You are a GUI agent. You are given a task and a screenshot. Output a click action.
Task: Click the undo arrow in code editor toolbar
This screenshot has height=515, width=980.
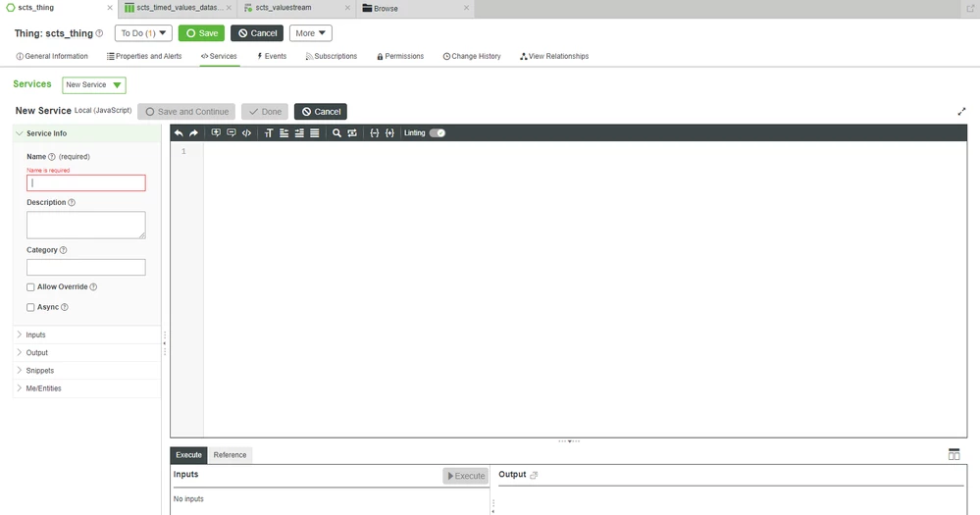(x=179, y=133)
